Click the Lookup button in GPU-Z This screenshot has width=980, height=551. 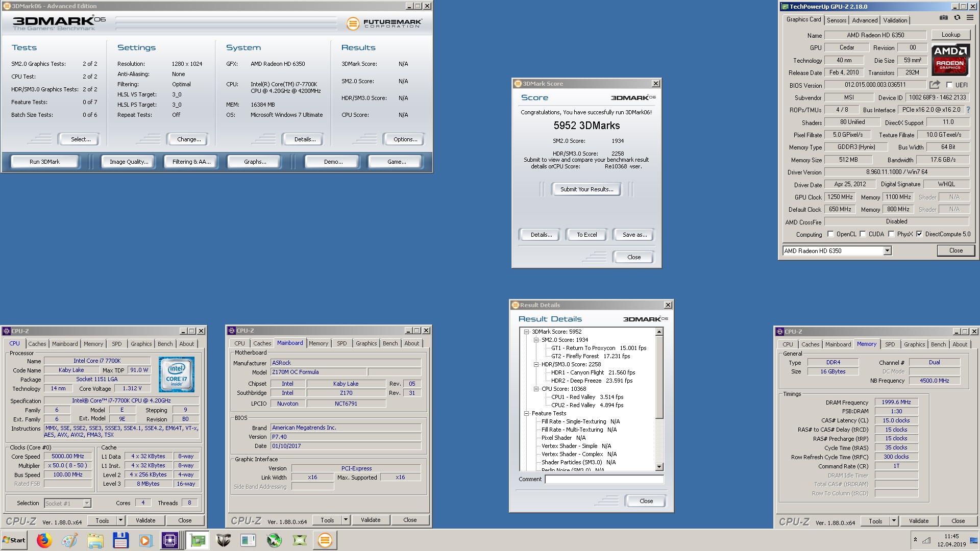(x=950, y=35)
